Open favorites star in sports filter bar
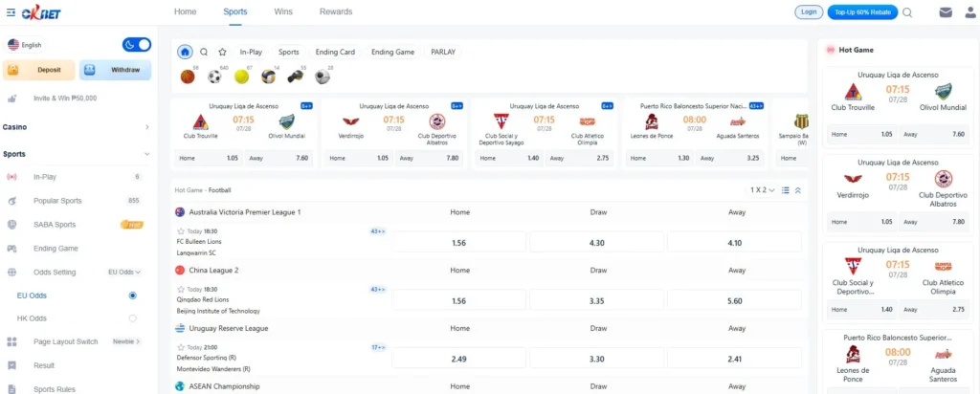The width and height of the screenshot is (980, 394). tap(222, 52)
